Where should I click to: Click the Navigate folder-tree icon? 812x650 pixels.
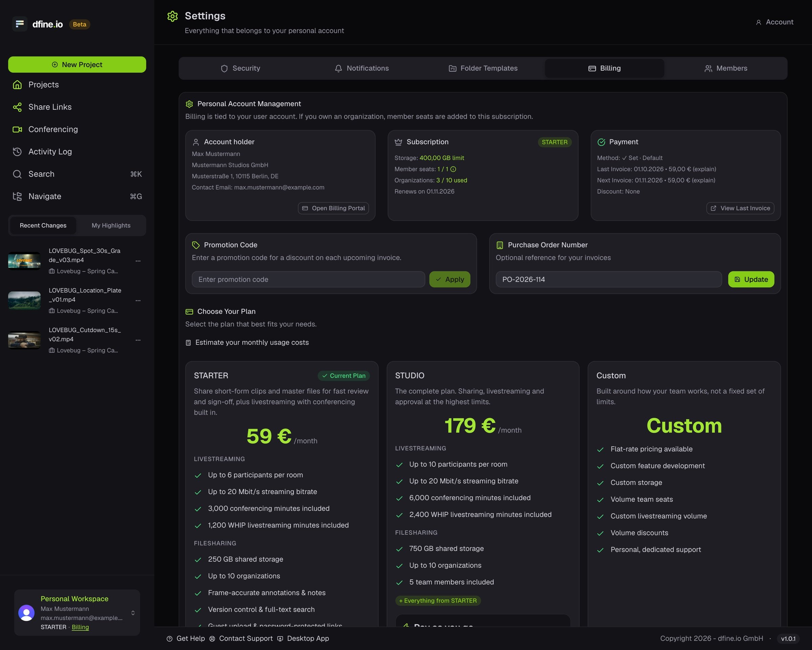pyautogui.click(x=17, y=196)
